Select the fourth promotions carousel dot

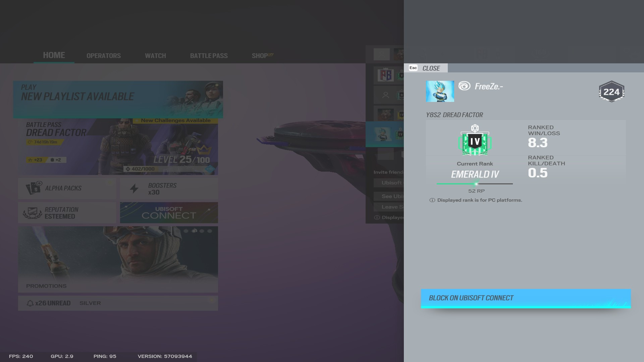pos(210,231)
